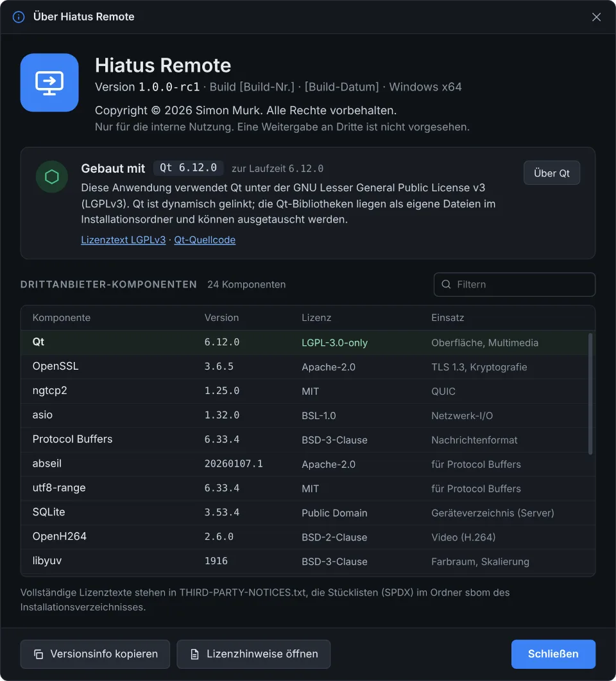Screen dimensions: 616x681
Task: Click the Hiatus Remote app logo
Action: 49,83
